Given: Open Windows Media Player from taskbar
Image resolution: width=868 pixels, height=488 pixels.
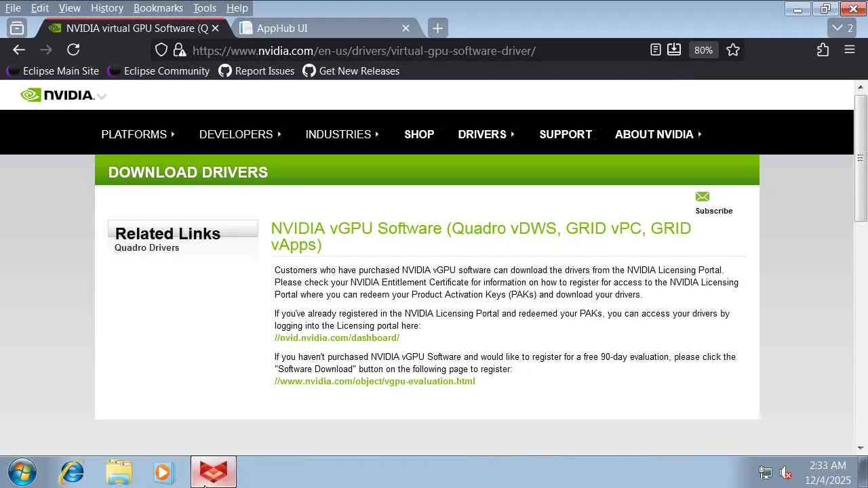Looking at the screenshot, I should coord(163,472).
